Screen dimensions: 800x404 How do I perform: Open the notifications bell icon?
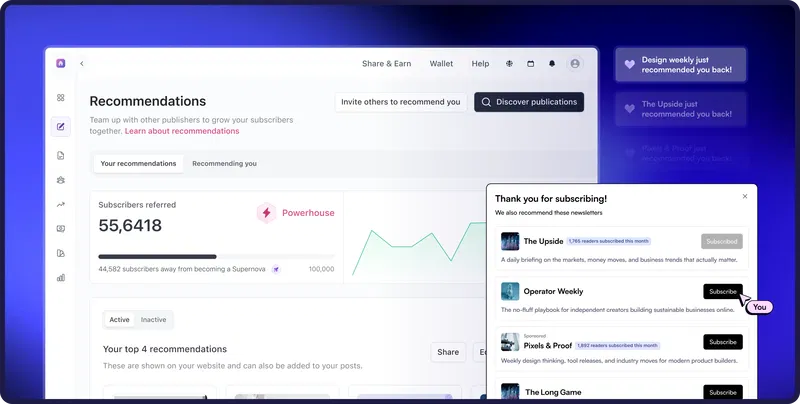(552, 64)
